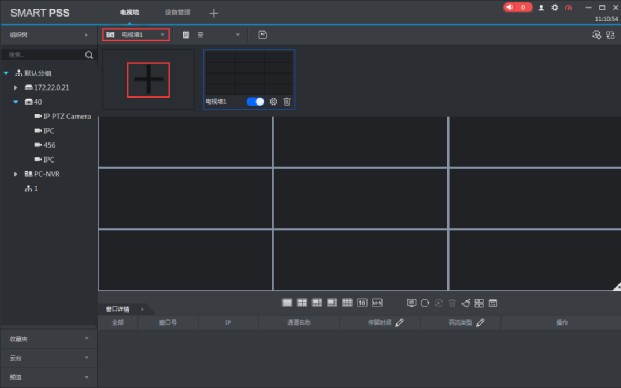Select the last IPC channel under 40
Image resolution: width=621 pixels, height=388 pixels.
point(44,160)
